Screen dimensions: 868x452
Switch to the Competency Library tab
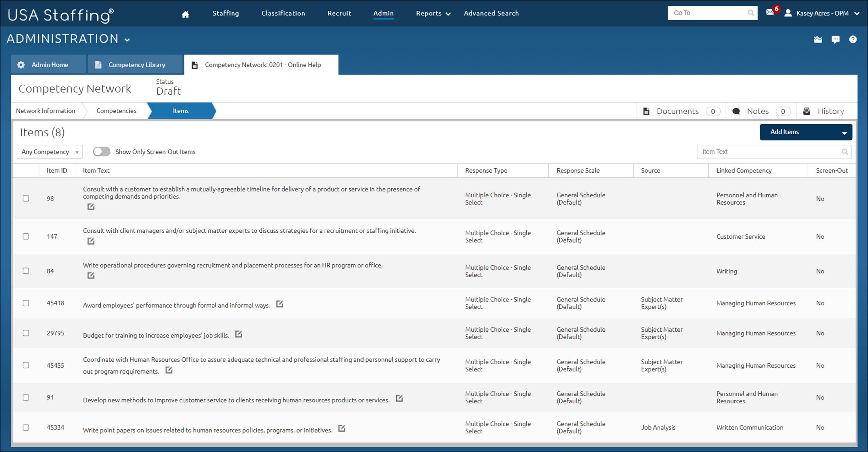135,65
